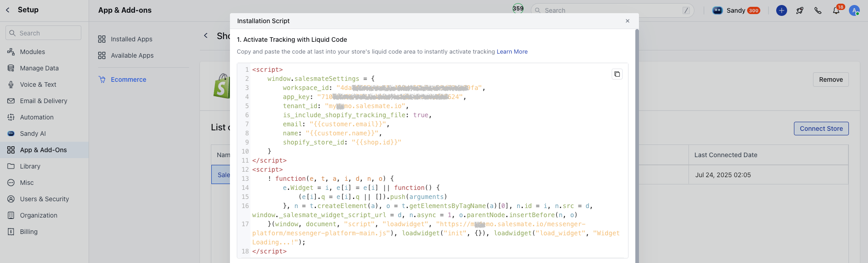Select the Ecommerce category
This screenshot has width=868, height=263.
[x=129, y=79]
